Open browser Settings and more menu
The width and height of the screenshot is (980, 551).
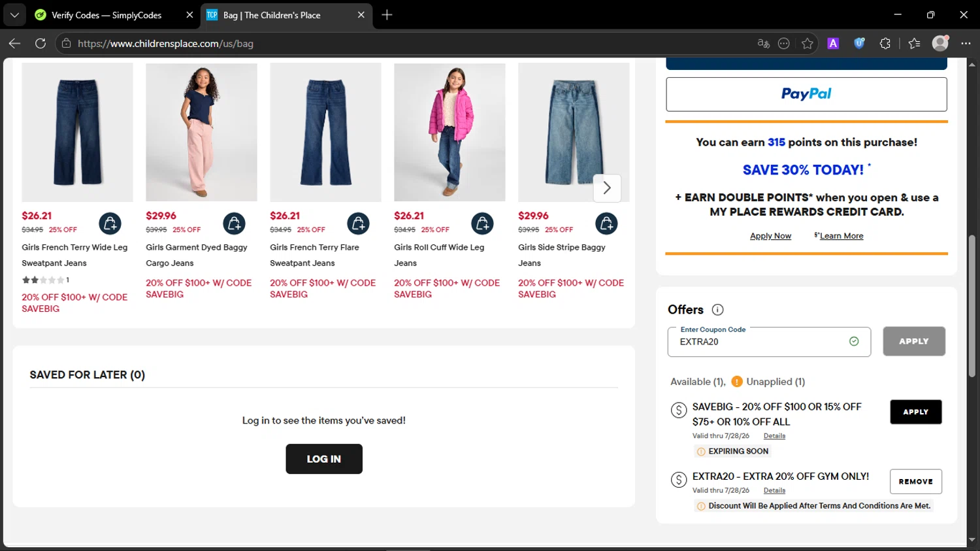pos(966,43)
